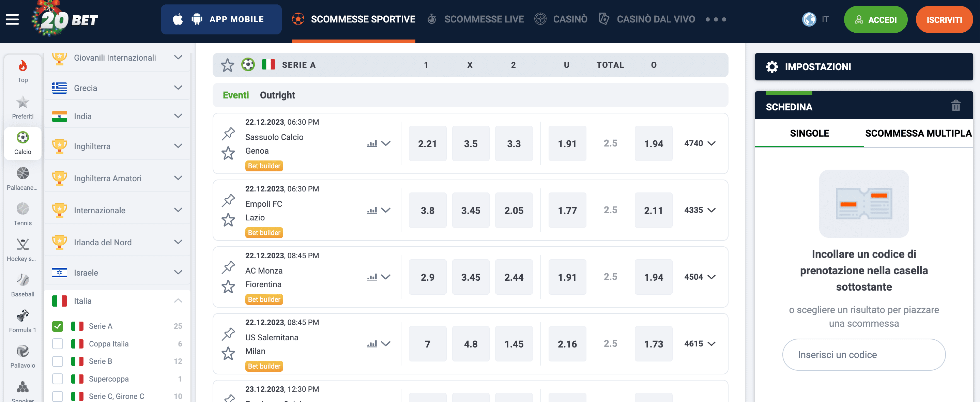Open Impostazioni gear settings
Screen dimensions: 980x402
[x=772, y=66]
